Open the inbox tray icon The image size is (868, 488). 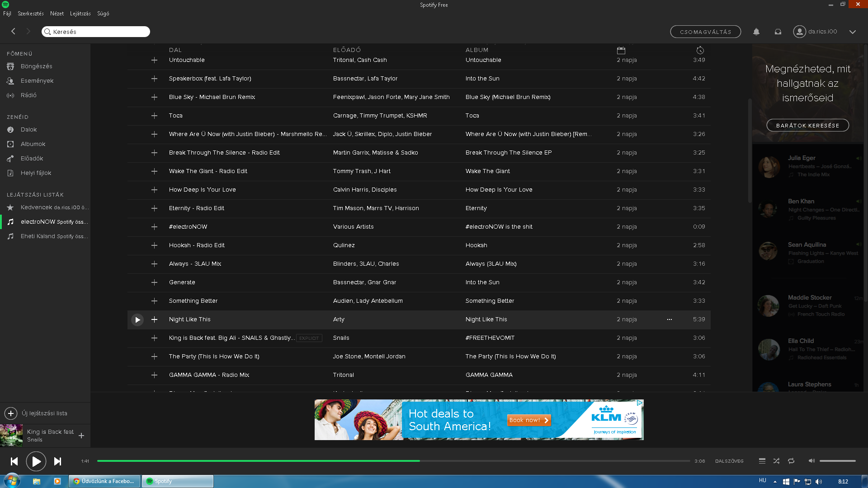point(778,32)
